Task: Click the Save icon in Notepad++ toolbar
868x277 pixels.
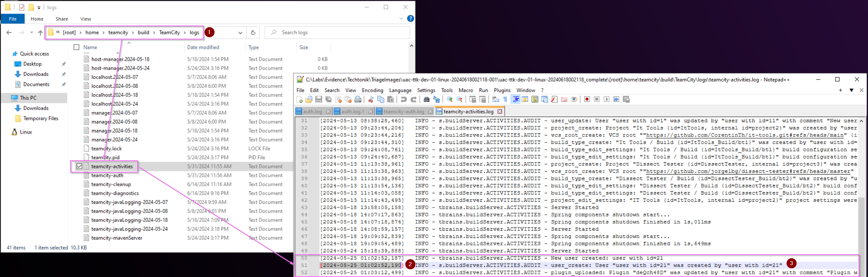Action: [319, 99]
